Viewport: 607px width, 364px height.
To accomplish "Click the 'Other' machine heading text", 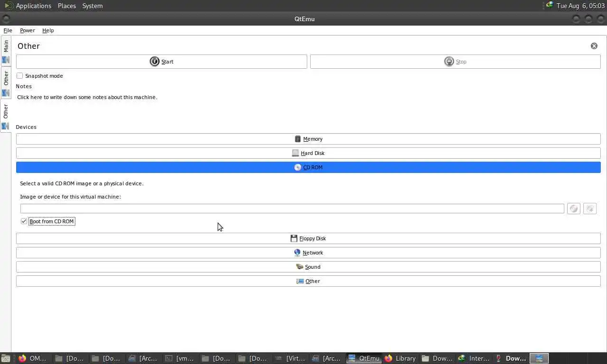I will tap(28, 46).
